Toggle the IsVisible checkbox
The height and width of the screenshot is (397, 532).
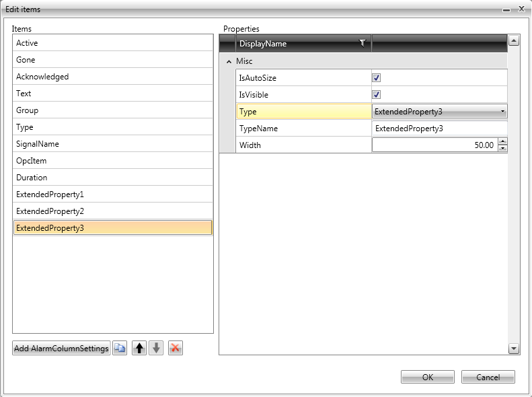pos(377,95)
